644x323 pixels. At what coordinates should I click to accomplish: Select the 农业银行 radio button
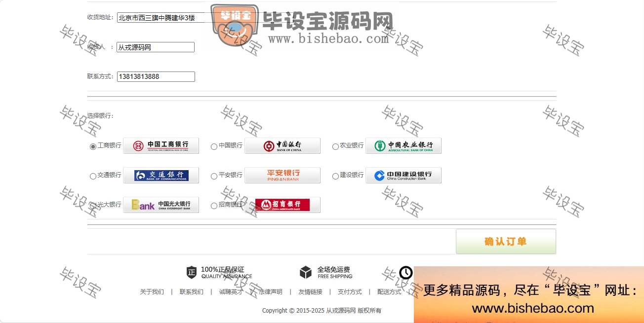[335, 146]
